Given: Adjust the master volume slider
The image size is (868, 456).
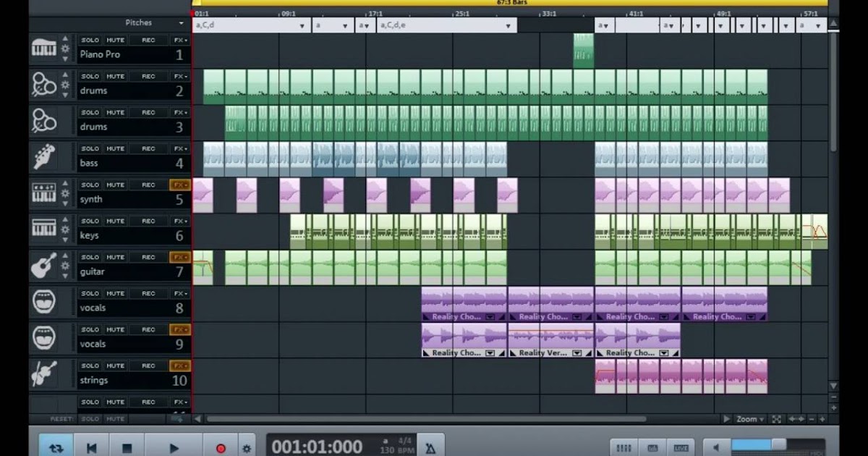Looking at the screenshot, I should point(778,444).
